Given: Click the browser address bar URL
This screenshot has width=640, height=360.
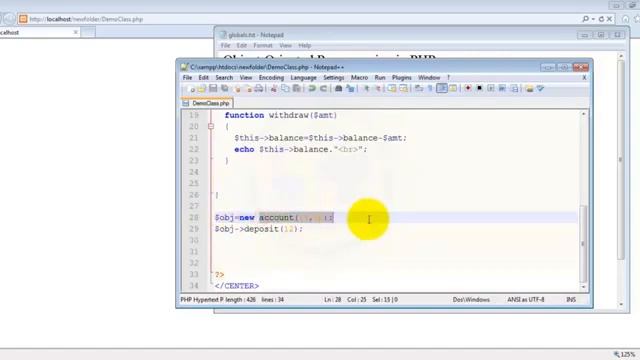Looking at the screenshot, I should 86,19.
